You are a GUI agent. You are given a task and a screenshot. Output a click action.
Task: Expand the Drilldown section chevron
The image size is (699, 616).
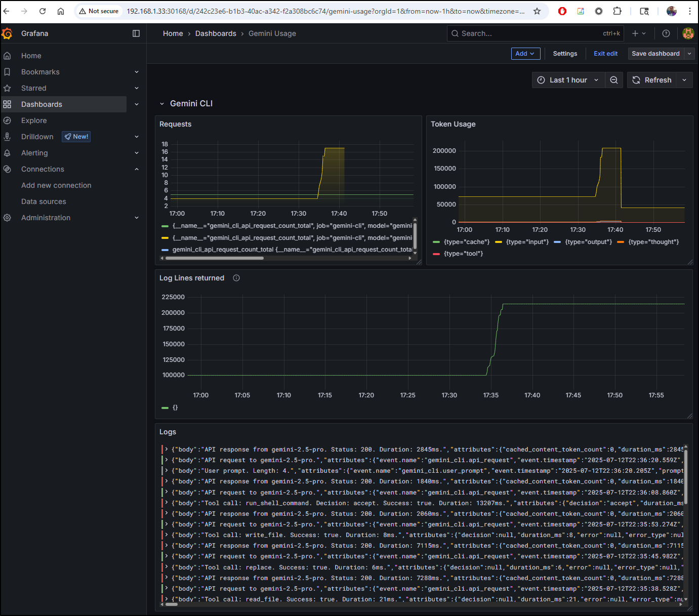(137, 137)
